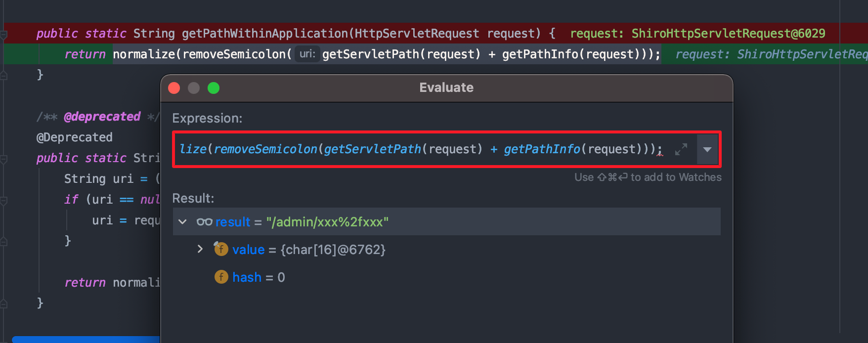The height and width of the screenshot is (343, 868).
Task: Expand the expression field to multiline
Action: tap(681, 149)
